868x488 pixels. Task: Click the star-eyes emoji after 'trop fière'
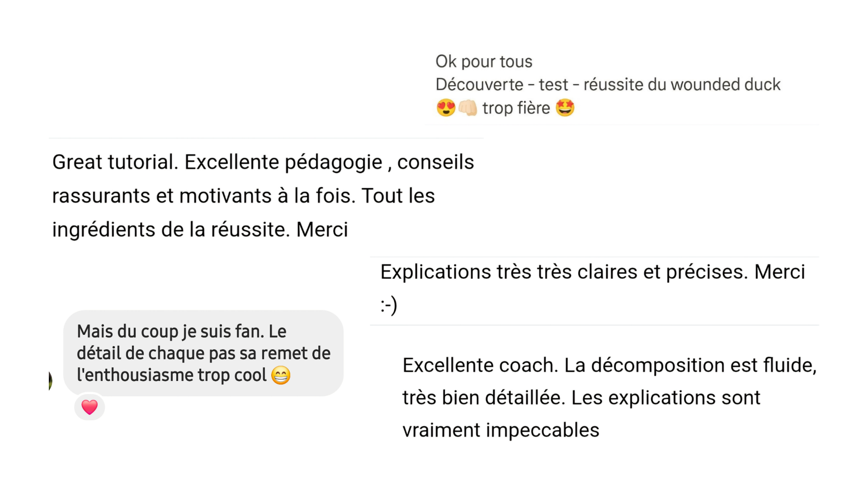[x=565, y=108]
